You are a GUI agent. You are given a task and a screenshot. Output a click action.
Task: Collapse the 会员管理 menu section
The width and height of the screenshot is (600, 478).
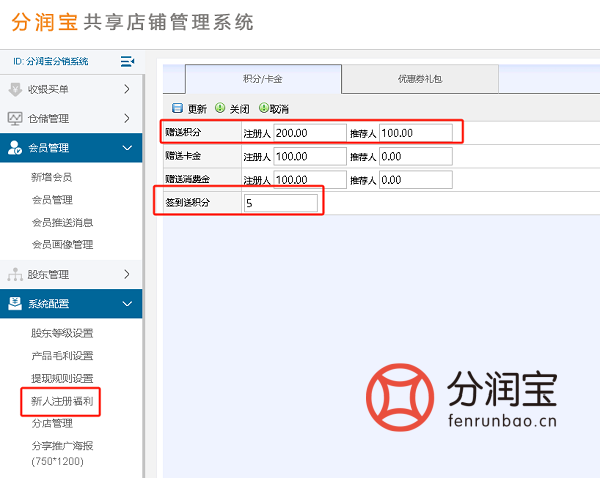tap(127, 149)
